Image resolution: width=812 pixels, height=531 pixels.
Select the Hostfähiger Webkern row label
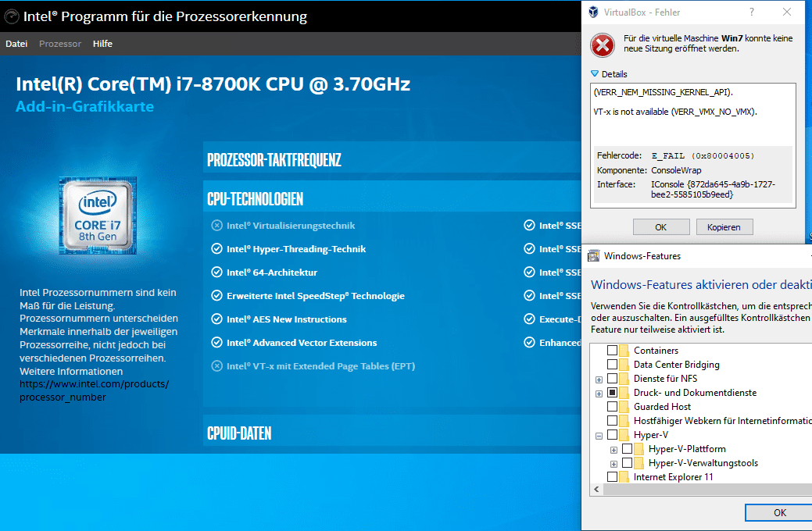722,421
